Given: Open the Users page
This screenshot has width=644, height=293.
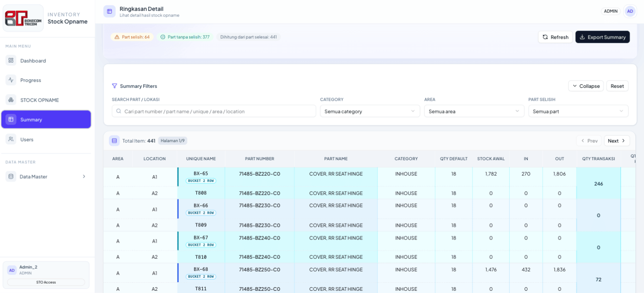Looking at the screenshot, I should [x=46, y=139].
